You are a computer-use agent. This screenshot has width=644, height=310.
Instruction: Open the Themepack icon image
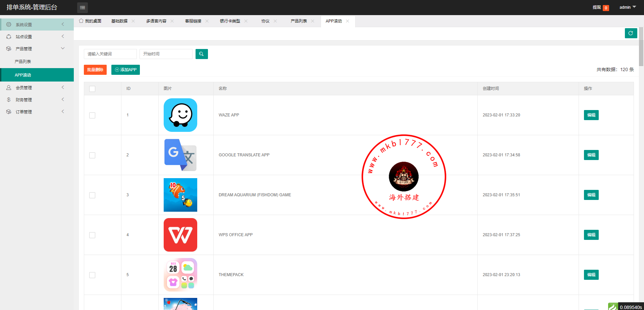(180, 275)
